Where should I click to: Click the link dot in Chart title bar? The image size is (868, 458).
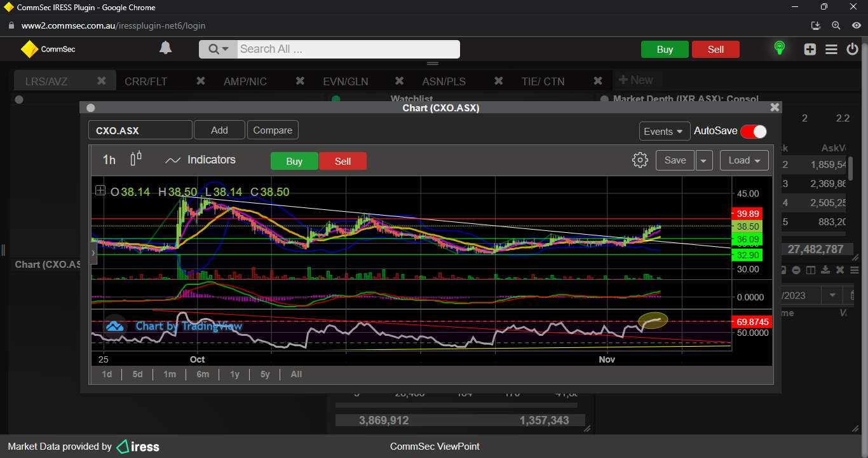click(91, 108)
